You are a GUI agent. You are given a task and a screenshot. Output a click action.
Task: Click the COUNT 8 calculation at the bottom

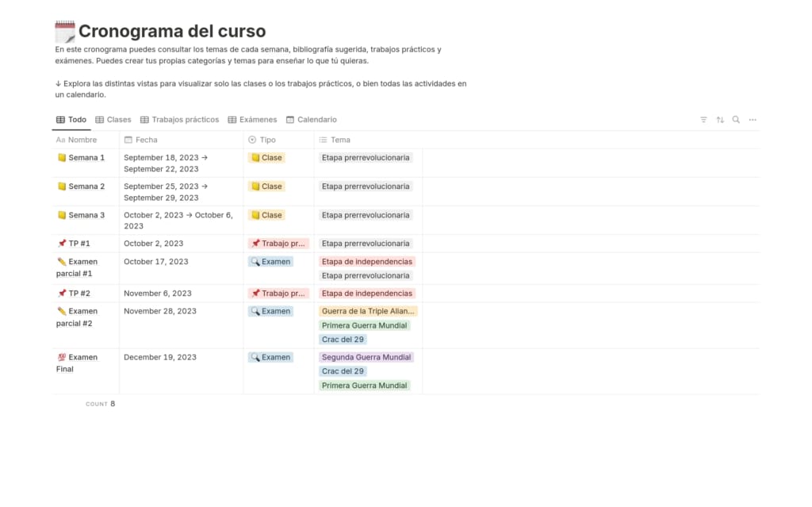coord(100,403)
